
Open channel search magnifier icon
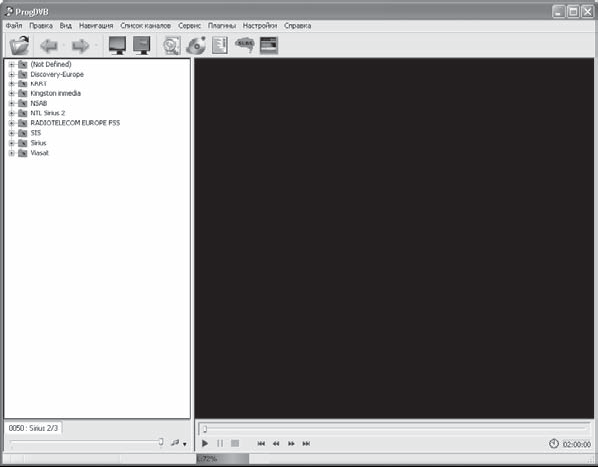click(172, 45)
